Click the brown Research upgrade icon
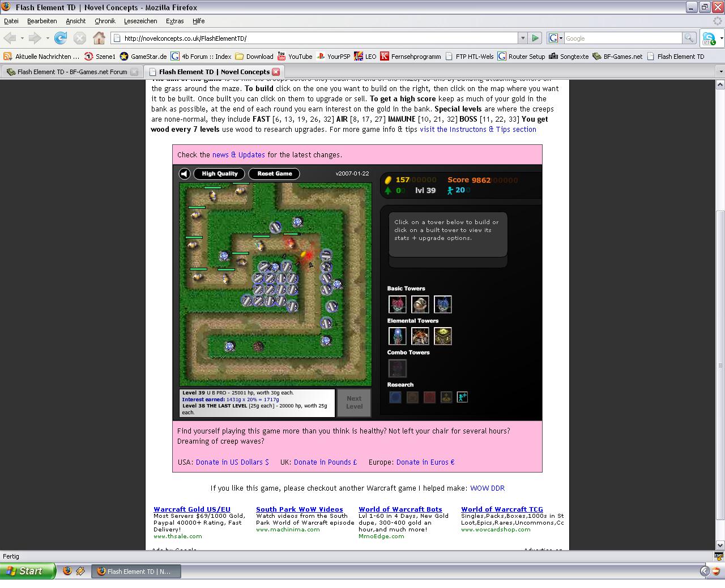The height and width of the screenshot is (588, 725). (412, 397)
